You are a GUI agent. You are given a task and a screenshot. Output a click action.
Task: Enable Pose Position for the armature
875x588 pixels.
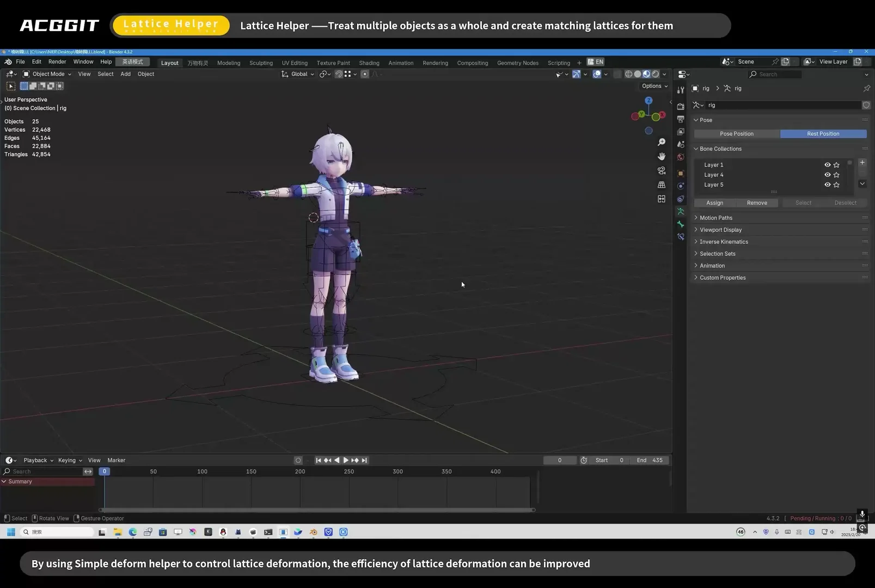point(737,133)
